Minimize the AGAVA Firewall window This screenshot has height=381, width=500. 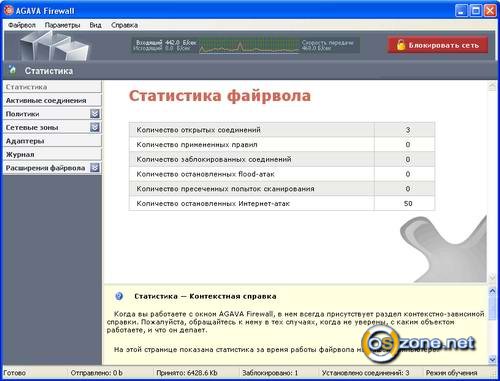pos(461,11)
